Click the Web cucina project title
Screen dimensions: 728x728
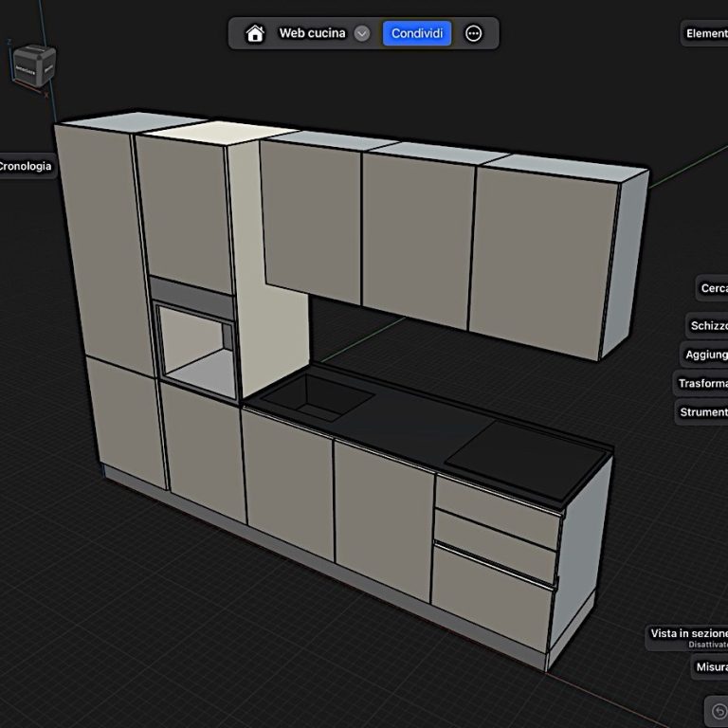(x=312, y=33)
